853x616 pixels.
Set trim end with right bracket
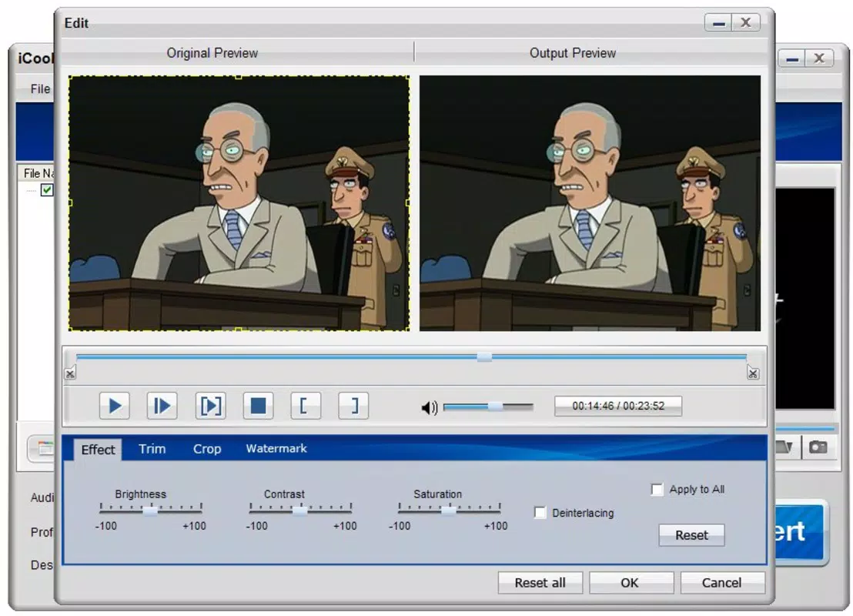coord(353,406)
